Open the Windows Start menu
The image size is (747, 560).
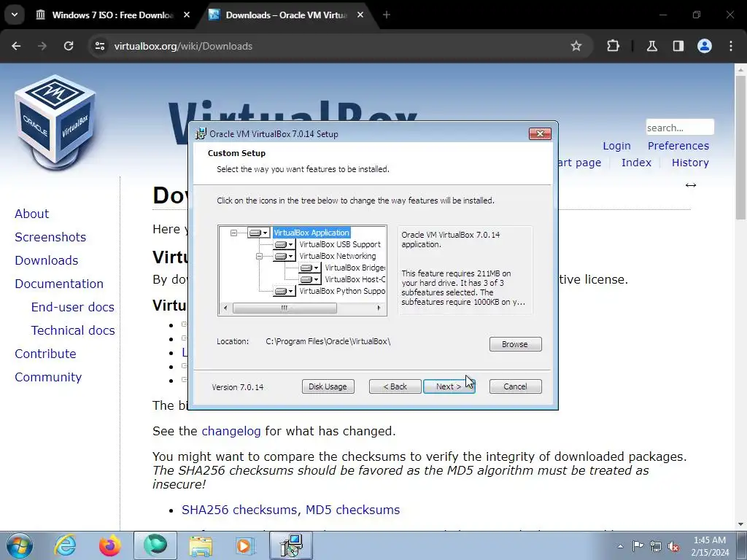[x=20, y=545]
